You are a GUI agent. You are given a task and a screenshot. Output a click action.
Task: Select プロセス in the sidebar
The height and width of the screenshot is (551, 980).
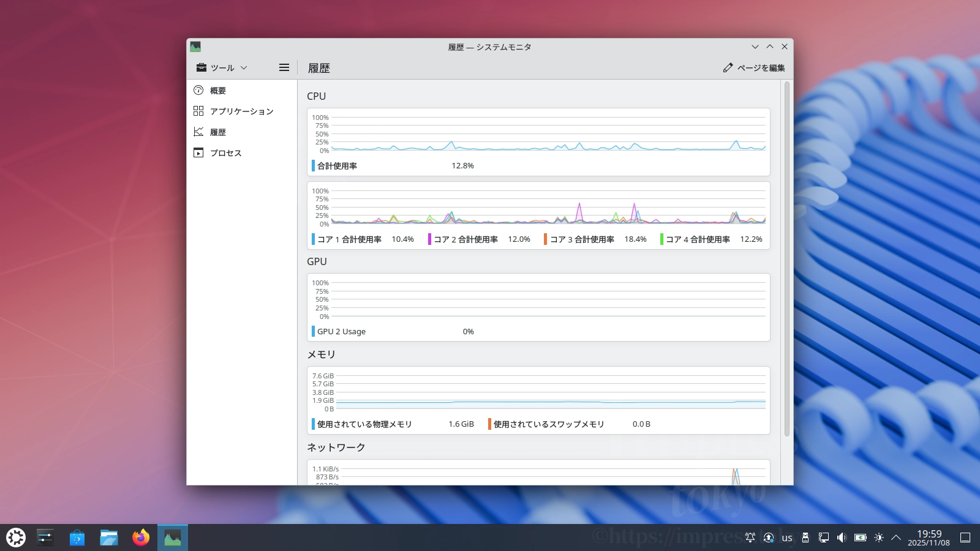pos(242,153)
